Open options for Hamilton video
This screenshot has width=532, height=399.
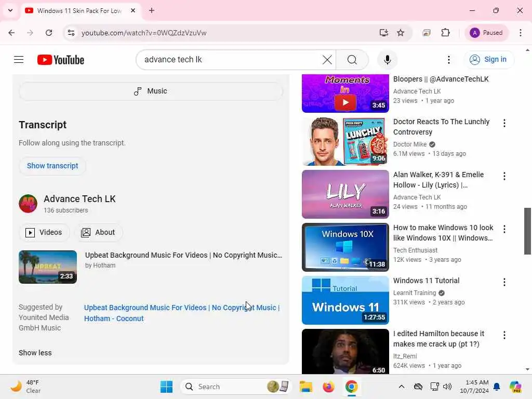504,335
